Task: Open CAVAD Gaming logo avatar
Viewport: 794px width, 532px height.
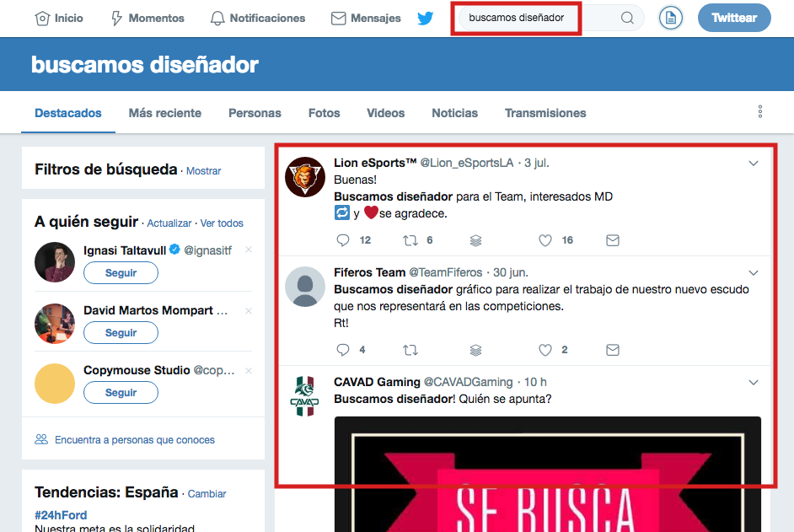Action: pyautogui.click(x=305, y=396)
